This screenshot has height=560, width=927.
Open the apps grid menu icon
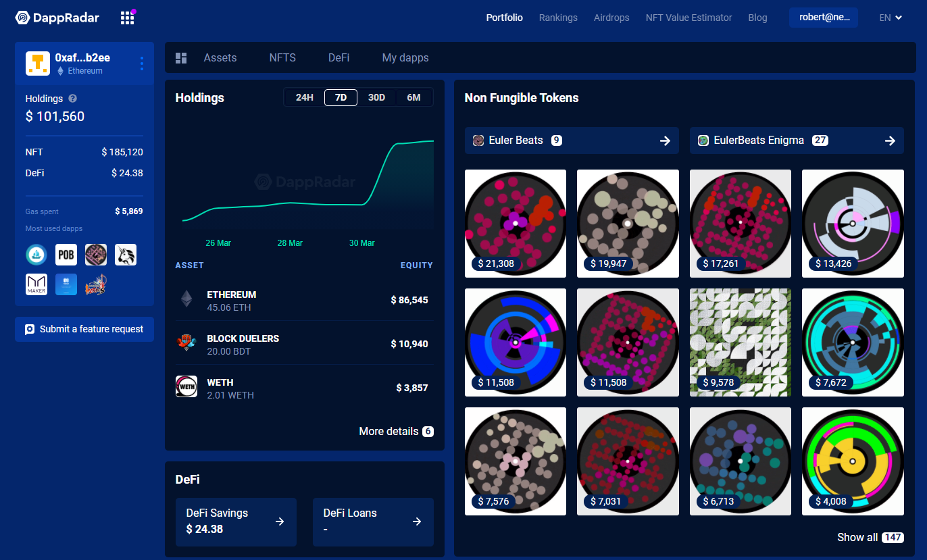[127, 18]
